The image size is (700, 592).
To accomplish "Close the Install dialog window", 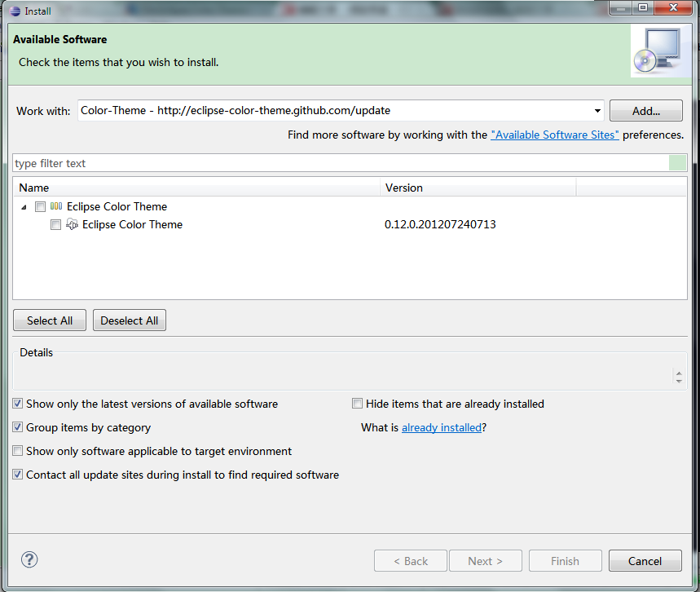I will 674,7.
